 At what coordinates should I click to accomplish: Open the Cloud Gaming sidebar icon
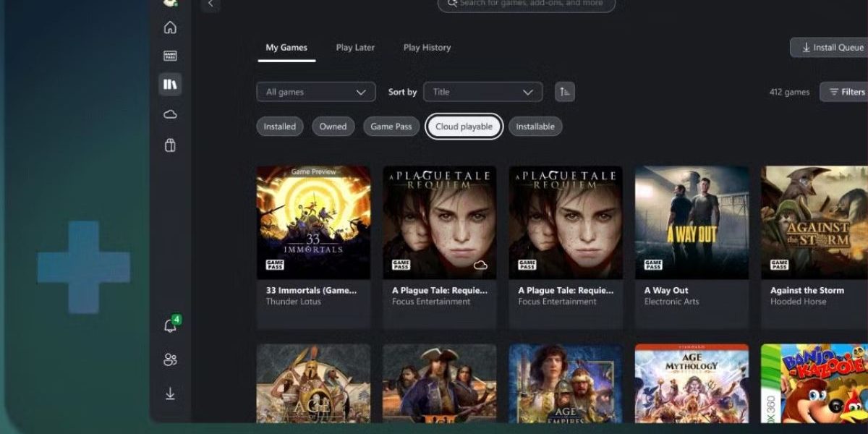coord(170,114)
